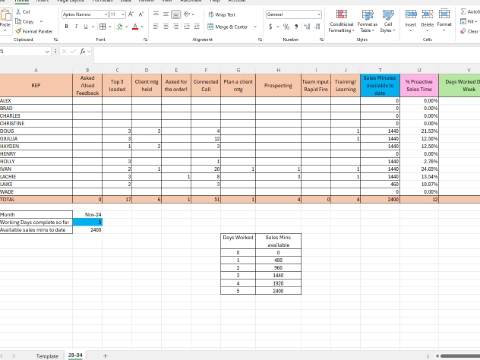Viewport: 480px width, 360px height.
Task: Toggle Wrap Text
Action: coord(222,15)
